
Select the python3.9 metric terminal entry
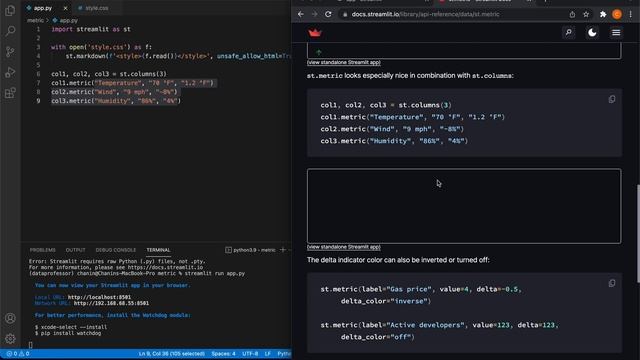(250, 250)
